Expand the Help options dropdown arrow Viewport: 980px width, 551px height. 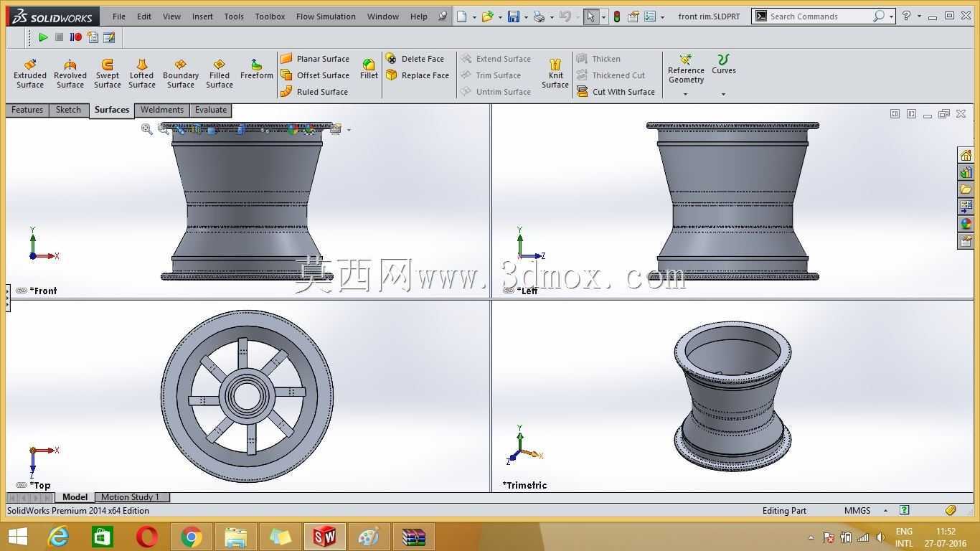pyautogui.click(x=919, y=17)
